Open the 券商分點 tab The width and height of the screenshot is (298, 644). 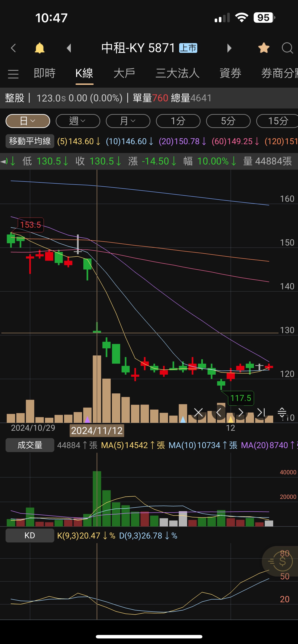tap(279, 73)
